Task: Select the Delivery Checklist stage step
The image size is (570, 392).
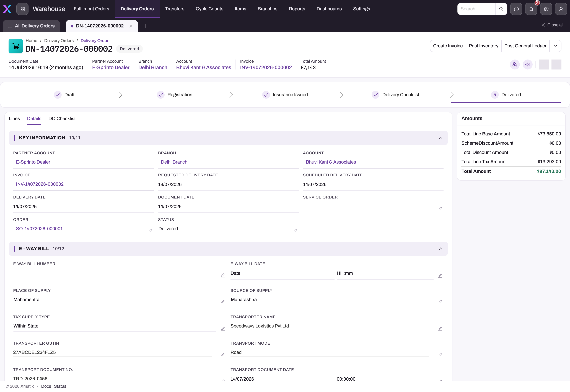Action: (395, 95)
